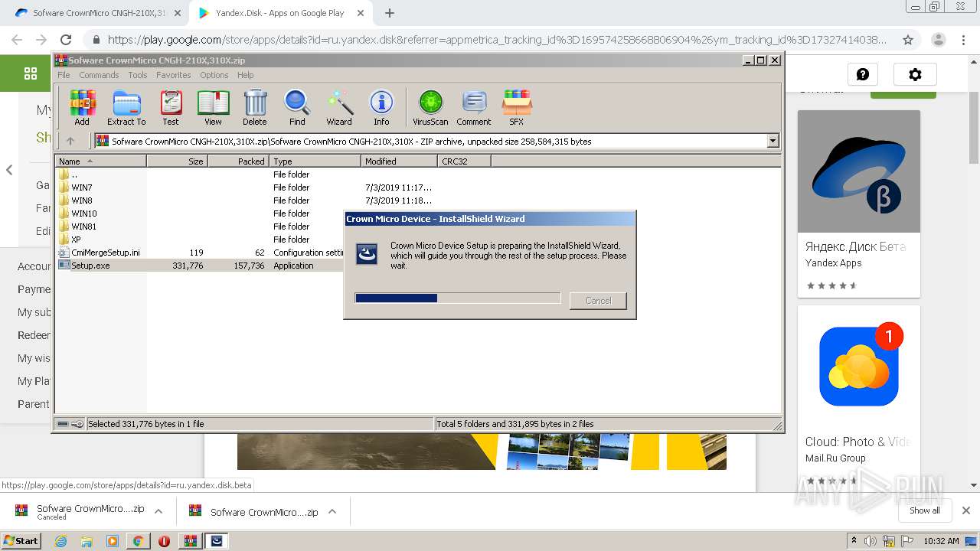Image resolution: width=980 pixels, height=551 pixels.
Task: Sort file list by Size column
Action: click(x=177, y=161)
